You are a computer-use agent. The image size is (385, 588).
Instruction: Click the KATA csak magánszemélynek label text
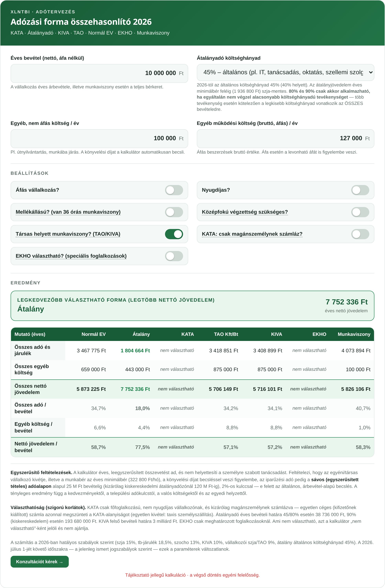point(252,234)
